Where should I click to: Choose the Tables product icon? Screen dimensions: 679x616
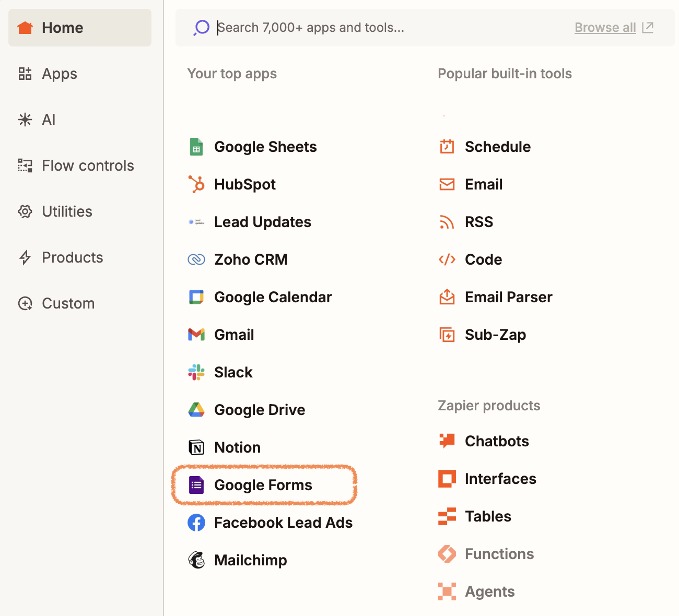coord(447,516)
